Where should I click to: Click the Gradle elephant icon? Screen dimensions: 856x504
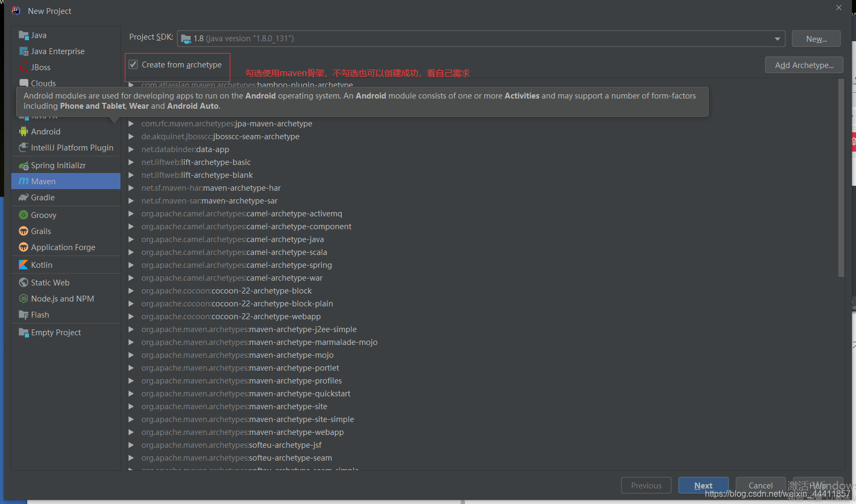click(24, 198)
